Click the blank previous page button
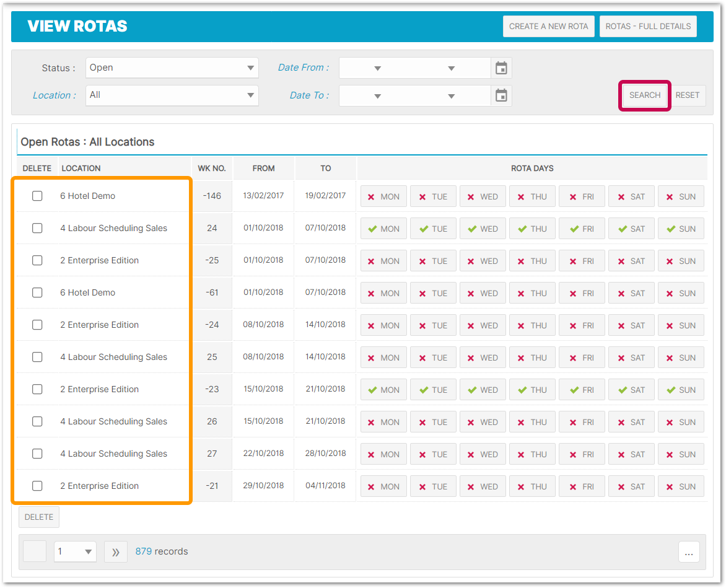The image size is (726, 588). pyautogui.click(x=35, y=551)
